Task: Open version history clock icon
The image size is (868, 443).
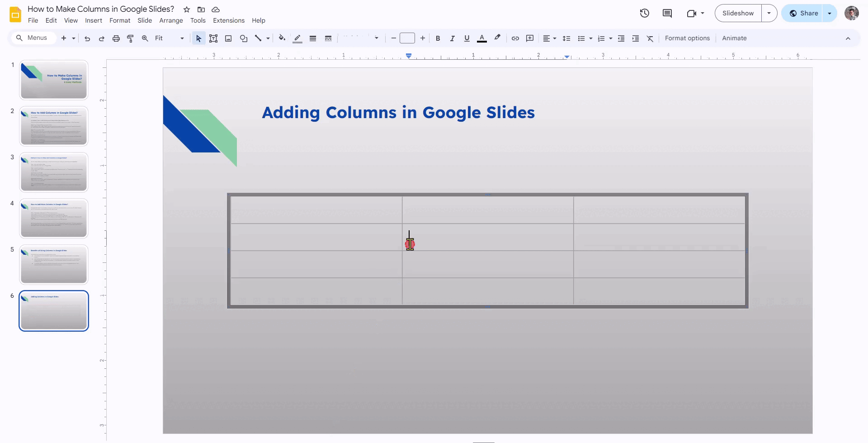Action: pyautogui.click(x=645, y=13)
